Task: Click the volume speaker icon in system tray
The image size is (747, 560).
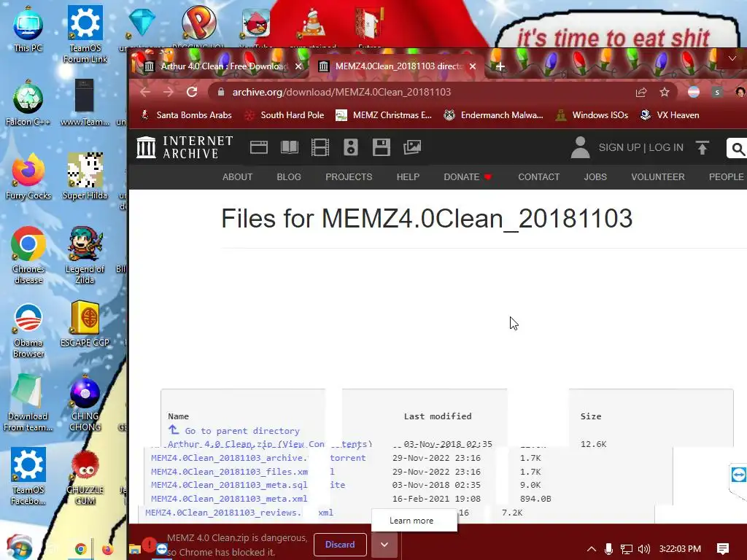Action: pyautogui.click(x=643, y=549)
